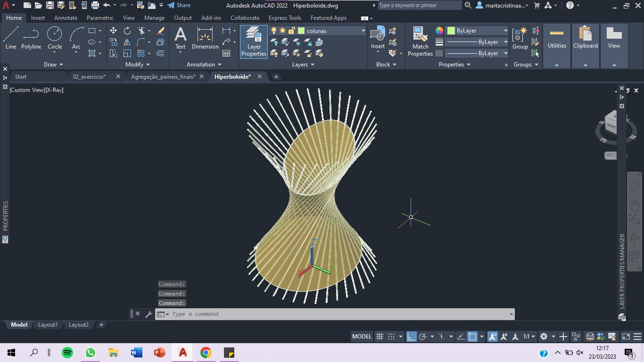Image resolution: width=644 pixels, height=362 pixels.
Task: Click colunas layer color swatch
Action: (301, 31)
